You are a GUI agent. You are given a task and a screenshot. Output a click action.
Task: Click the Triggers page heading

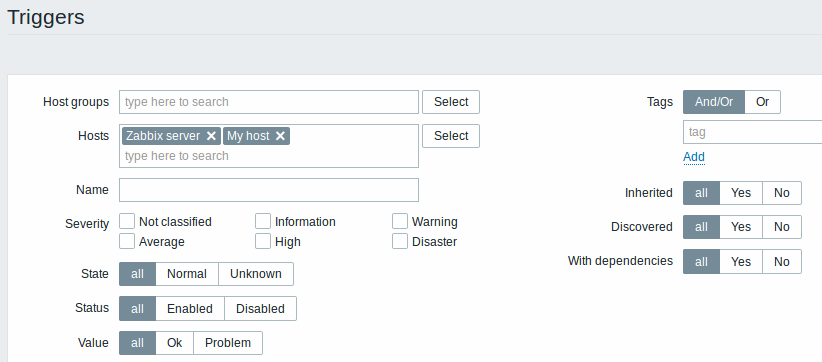coord(46,17)
